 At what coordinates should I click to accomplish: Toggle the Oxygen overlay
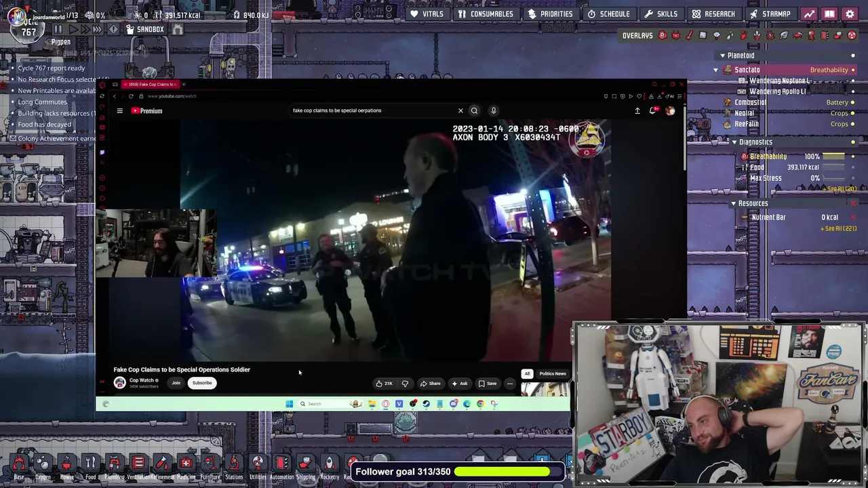coord(663,35)
